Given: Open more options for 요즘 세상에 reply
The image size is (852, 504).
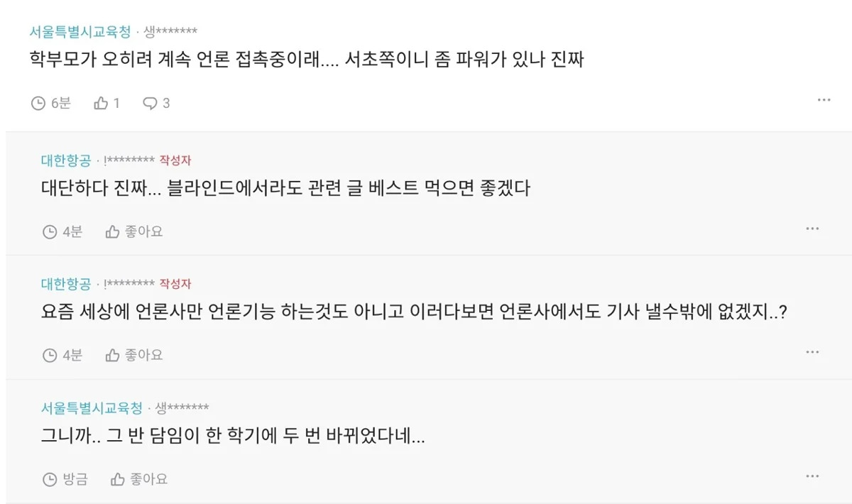Looking at the screenshot, I should click(x=812, y=352).
